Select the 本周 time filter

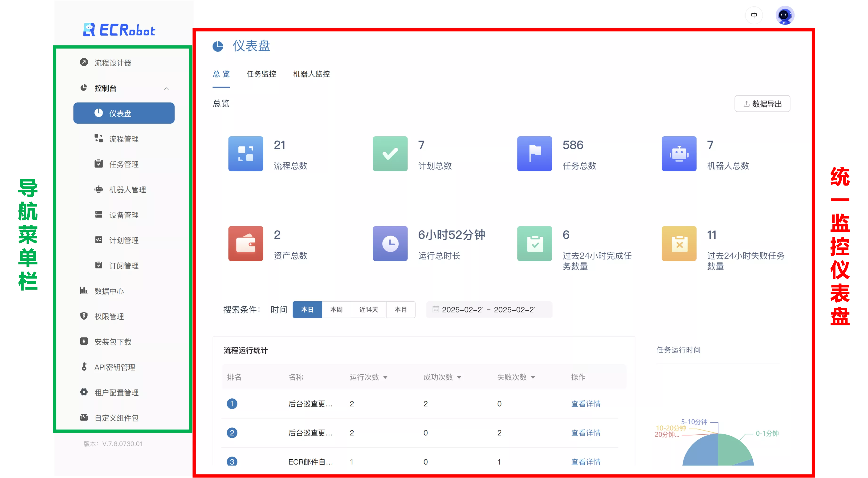pos(336,310)
